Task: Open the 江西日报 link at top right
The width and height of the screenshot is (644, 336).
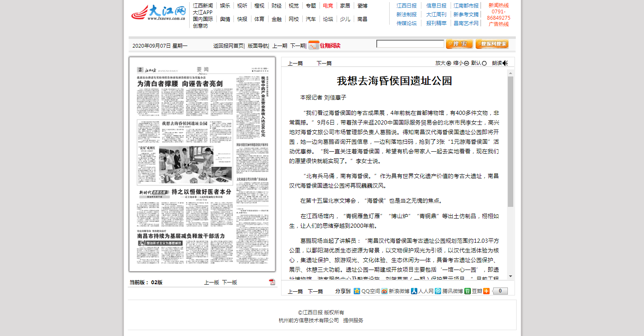Action: [406, 6]
